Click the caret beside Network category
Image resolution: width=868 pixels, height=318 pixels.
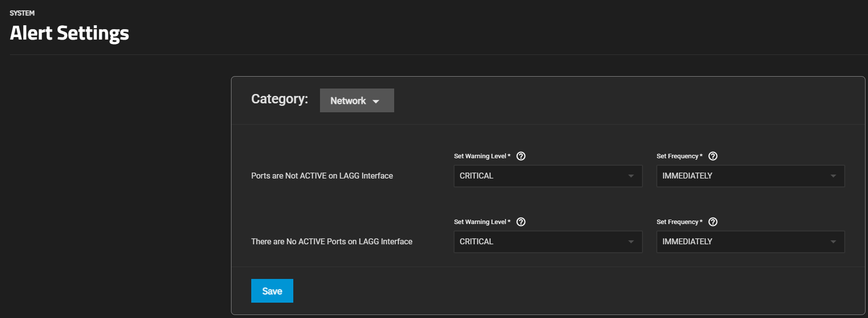click(376, 101)
